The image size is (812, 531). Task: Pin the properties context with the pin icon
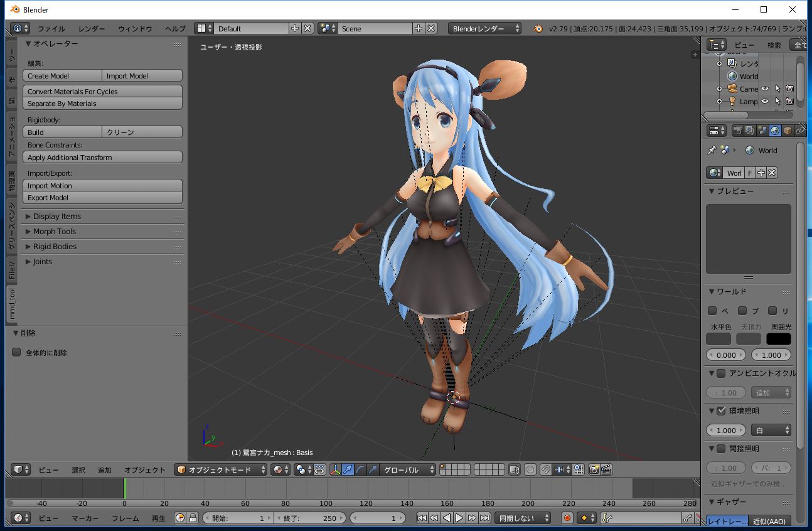[712, 150]
